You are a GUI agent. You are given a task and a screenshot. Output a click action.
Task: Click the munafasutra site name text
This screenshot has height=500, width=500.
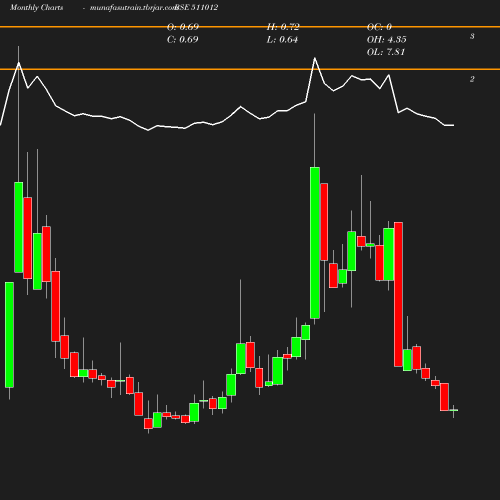tap(133, 8)
